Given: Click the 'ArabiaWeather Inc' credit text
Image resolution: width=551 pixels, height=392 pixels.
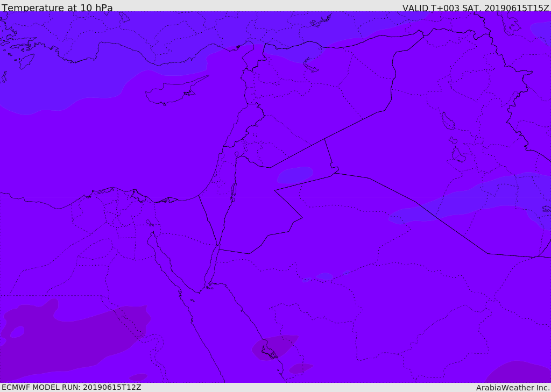Looking at the screenshot, I should [x=512, y=388].
